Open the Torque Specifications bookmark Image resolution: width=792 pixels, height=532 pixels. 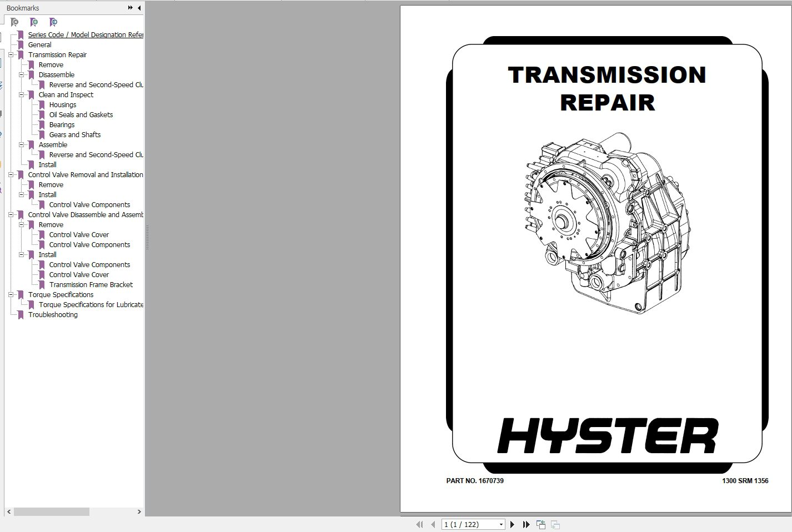click(61, 295)
